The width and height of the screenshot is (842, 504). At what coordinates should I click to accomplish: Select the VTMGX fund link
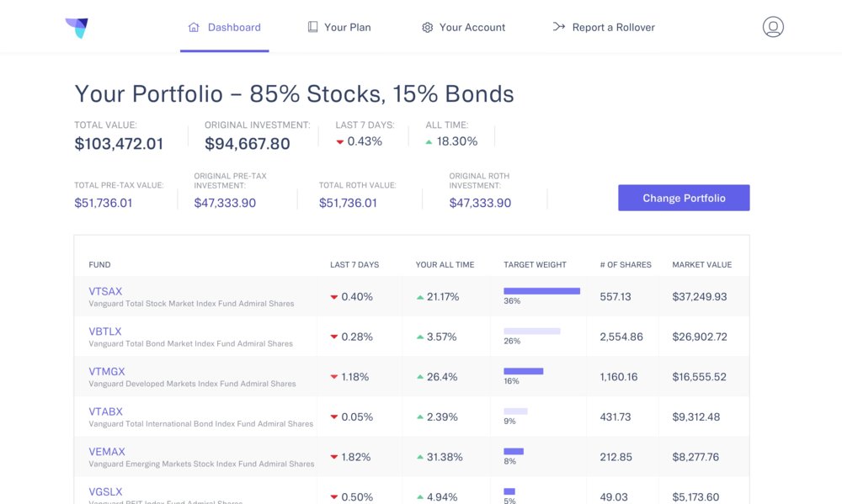(x=107, y=371)
